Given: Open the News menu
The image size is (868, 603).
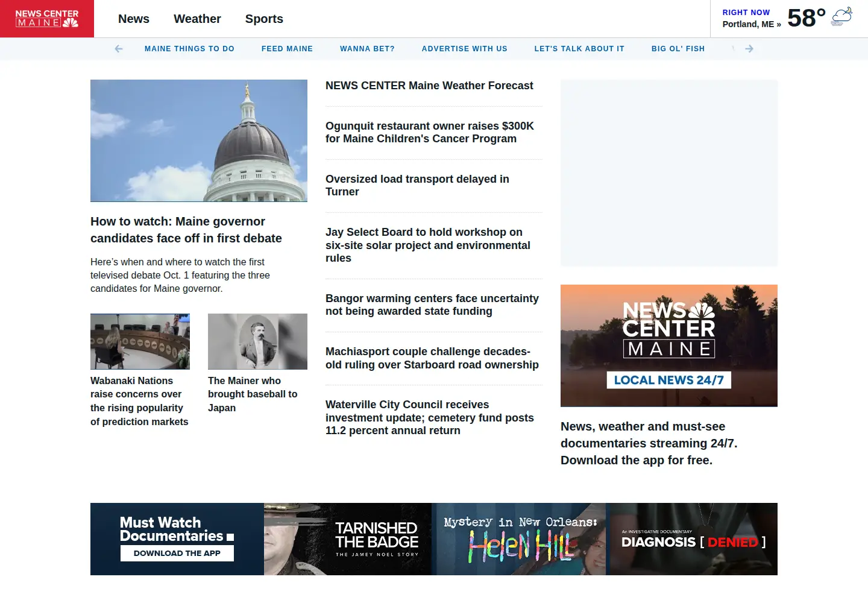Looking at the screenshot, I should [134, 19].
